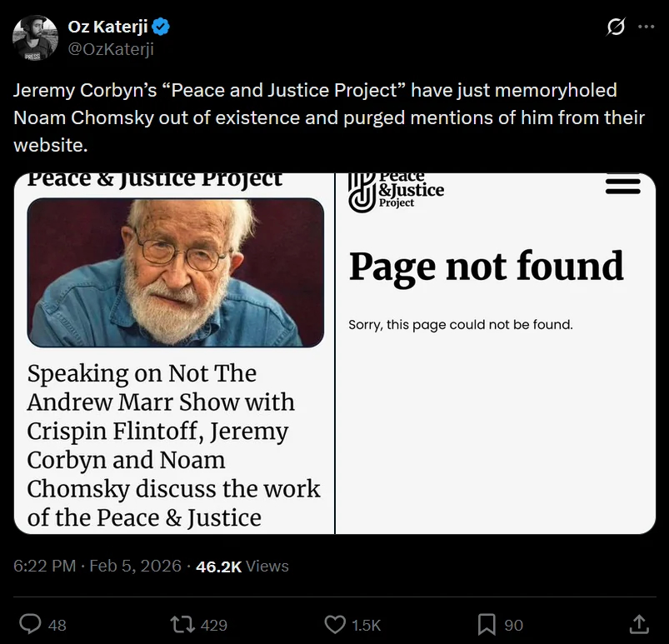The height and width of the screenshot is (644, 669).
Task: Open the Oz Katerji display name link
Action: (107, 27)
